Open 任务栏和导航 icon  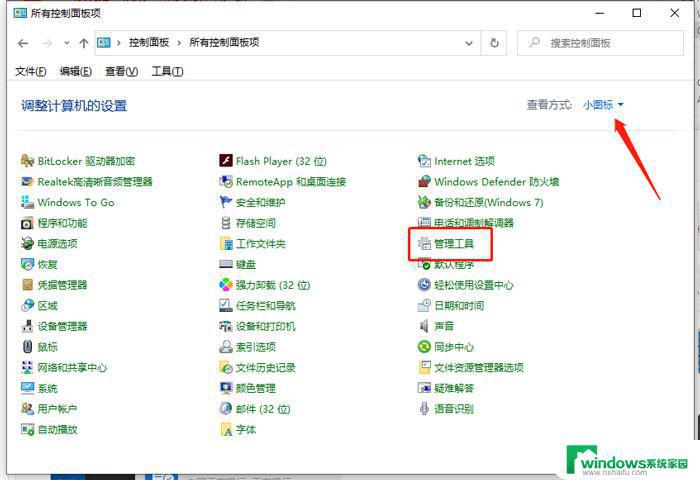point(226,305)
